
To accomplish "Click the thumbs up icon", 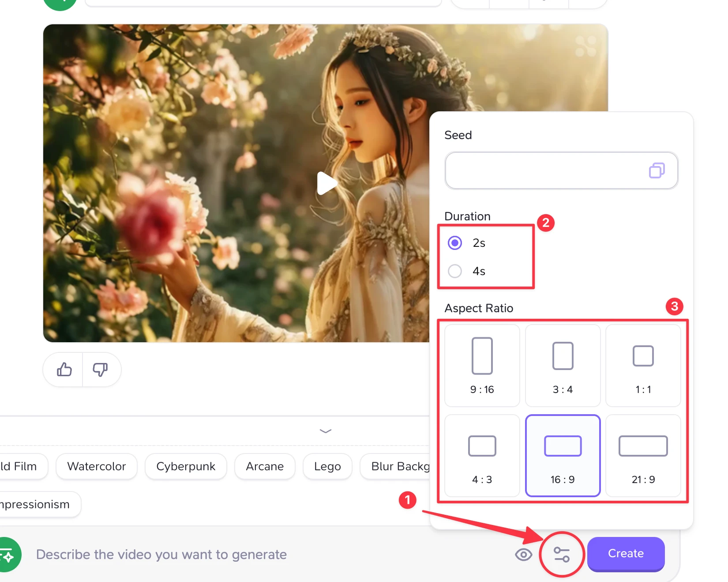I will 64,369.
